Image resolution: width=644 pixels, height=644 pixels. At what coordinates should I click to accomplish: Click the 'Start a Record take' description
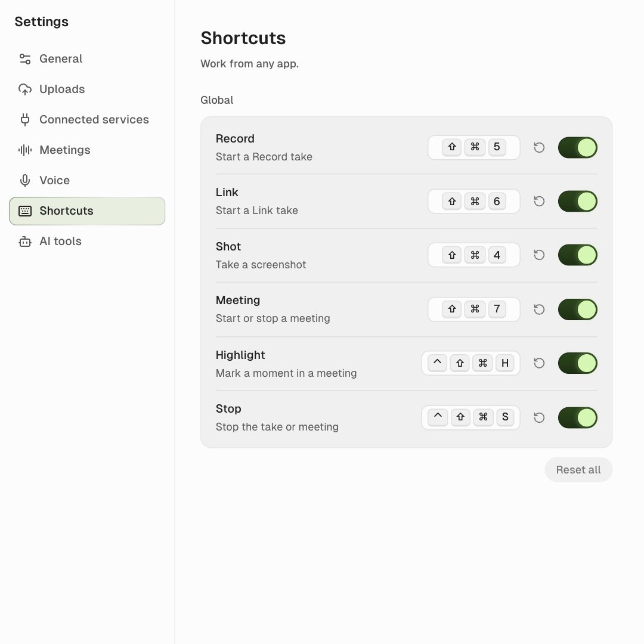coord(264,157)
